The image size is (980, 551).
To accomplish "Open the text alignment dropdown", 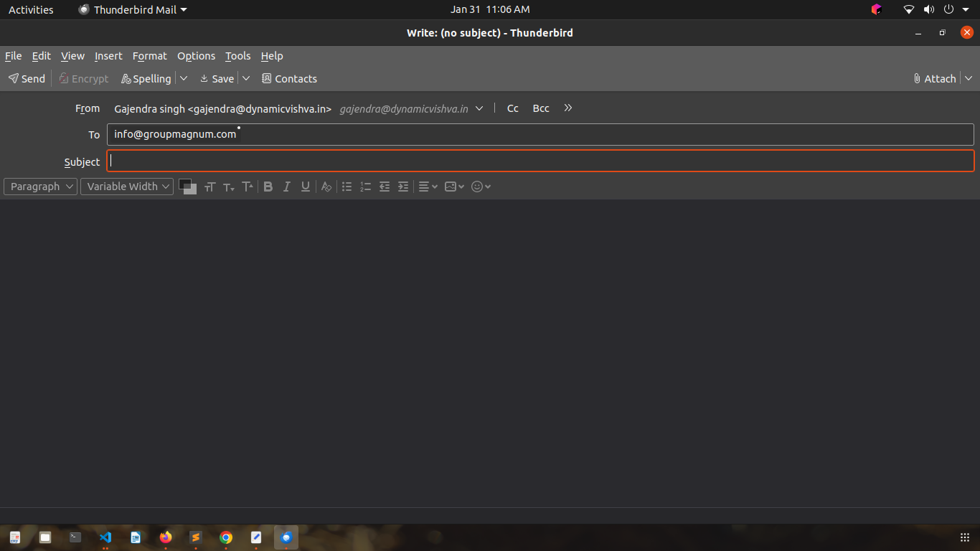I will click(x=428, y=187).
